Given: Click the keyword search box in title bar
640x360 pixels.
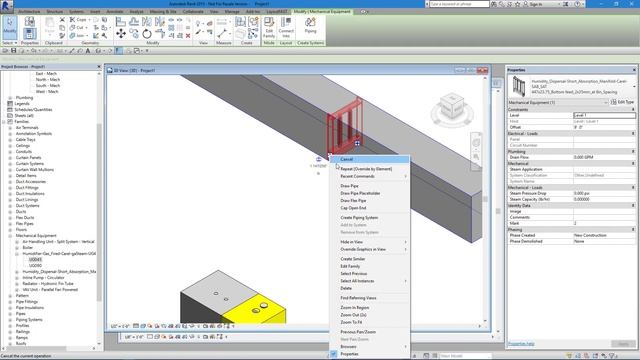Looking at the screenshot, I should pos(459,4).
